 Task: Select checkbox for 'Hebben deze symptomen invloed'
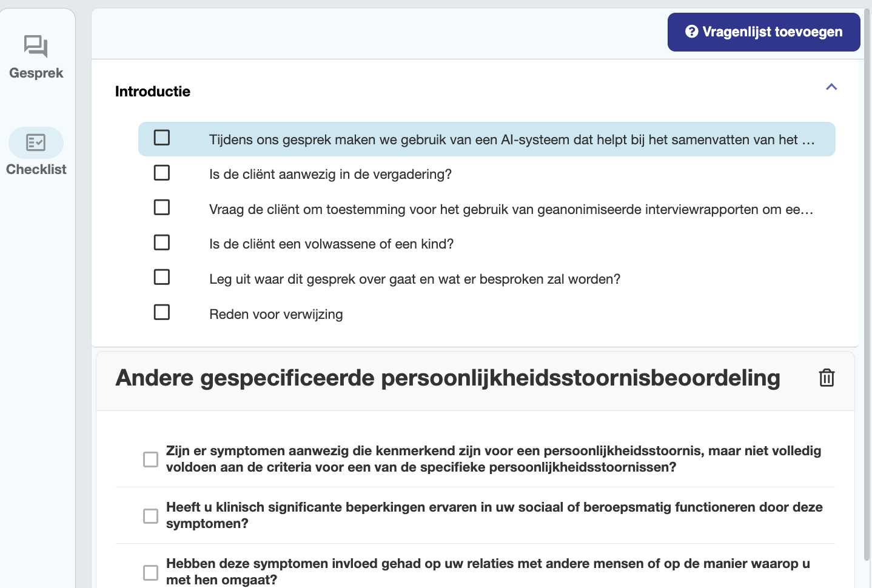click(x=150, y=572)
